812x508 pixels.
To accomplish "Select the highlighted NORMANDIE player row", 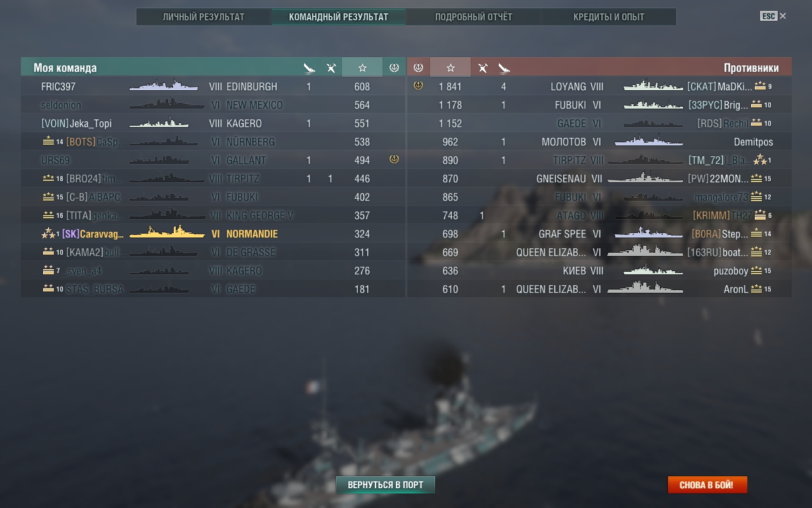I will (213, 234).
